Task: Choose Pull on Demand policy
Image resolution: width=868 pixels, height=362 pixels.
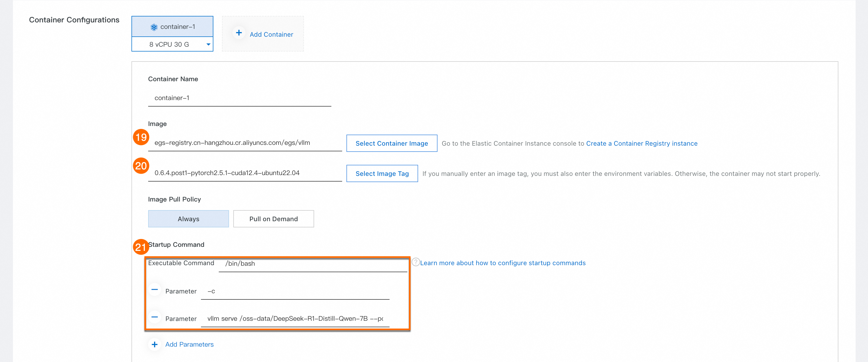Action: coord(273,219)
